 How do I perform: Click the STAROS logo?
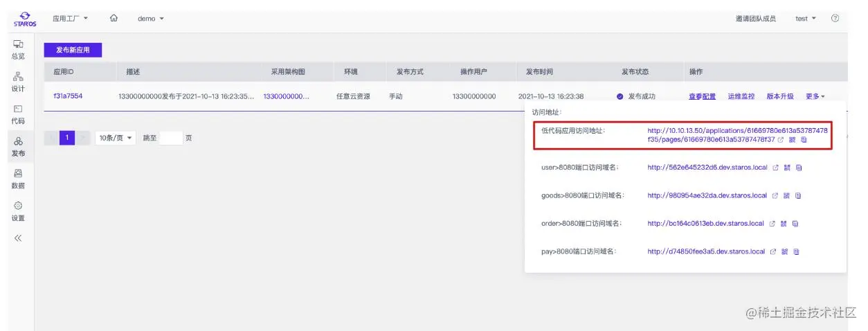coord(24,18)
